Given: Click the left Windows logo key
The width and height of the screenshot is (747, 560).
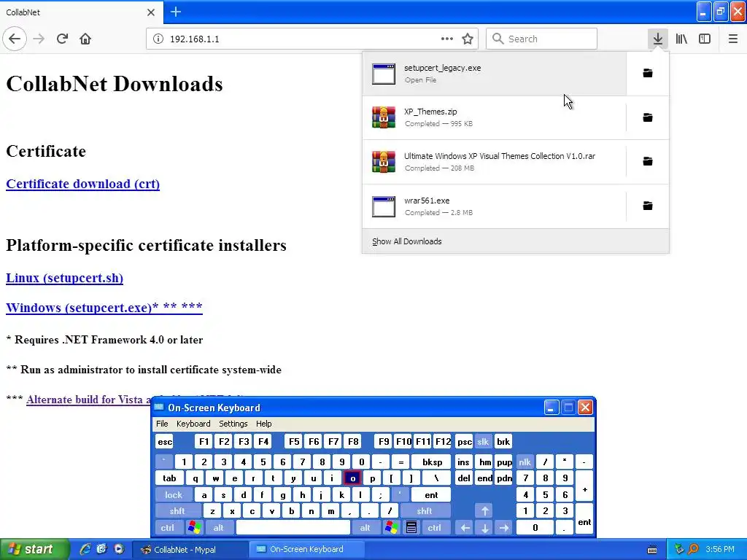Looking at the screenshot, I should [194, 528].
